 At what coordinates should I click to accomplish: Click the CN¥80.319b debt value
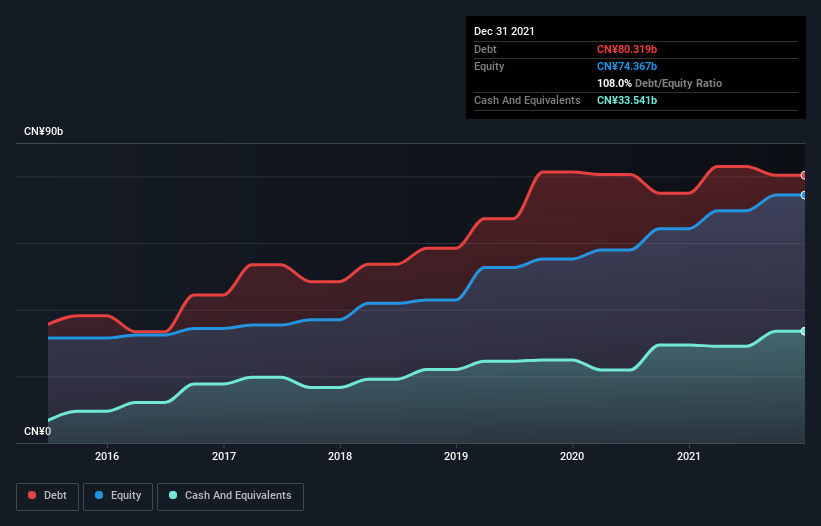627,49
